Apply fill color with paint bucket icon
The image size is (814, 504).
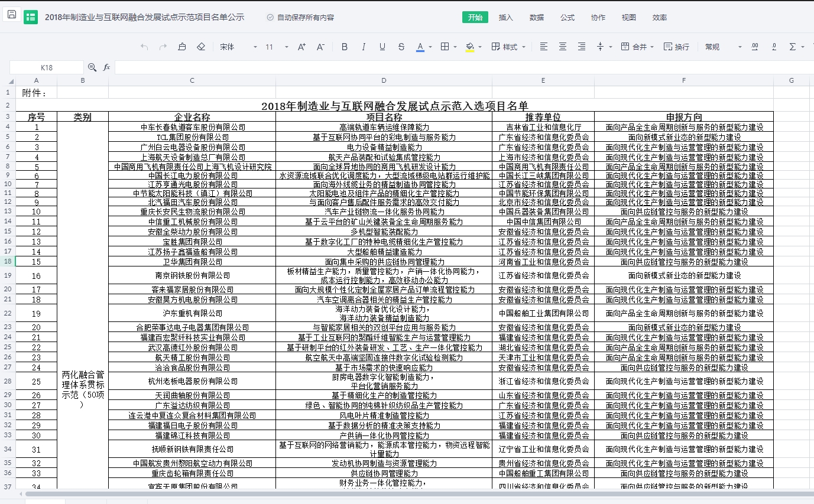(x=470, y=47)
